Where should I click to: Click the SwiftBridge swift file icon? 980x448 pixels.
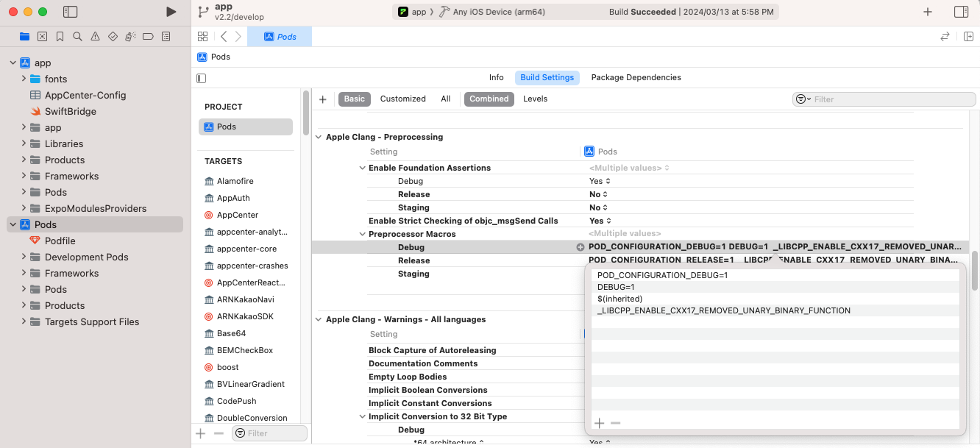coord(35,111)
